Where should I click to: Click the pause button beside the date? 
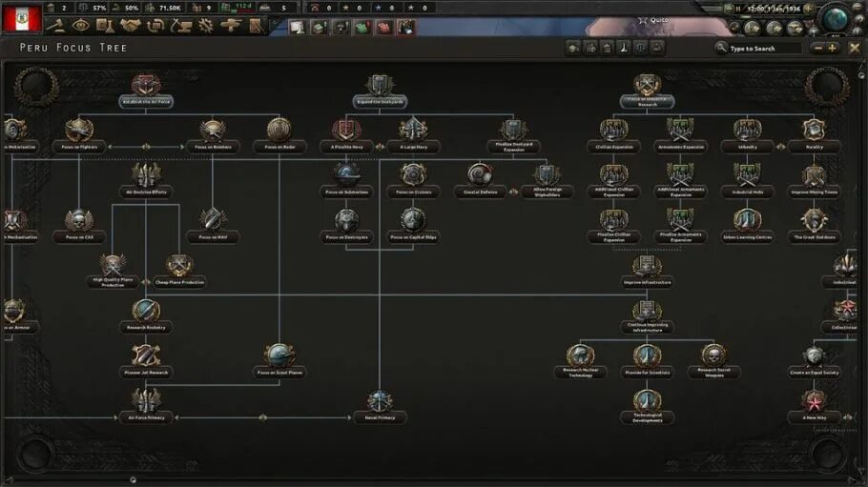coord(738,9)
